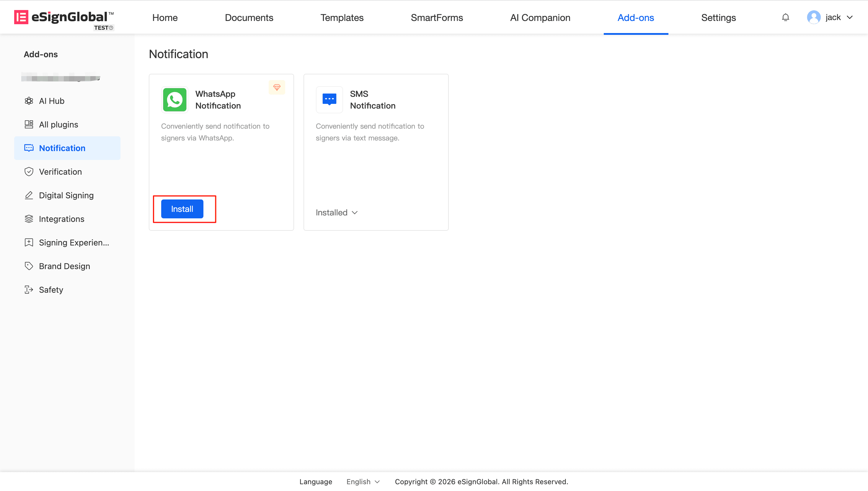The image size is (868, 491).
Task: Install the WhatsApp Notification plugin
Action: click(182, 209)
